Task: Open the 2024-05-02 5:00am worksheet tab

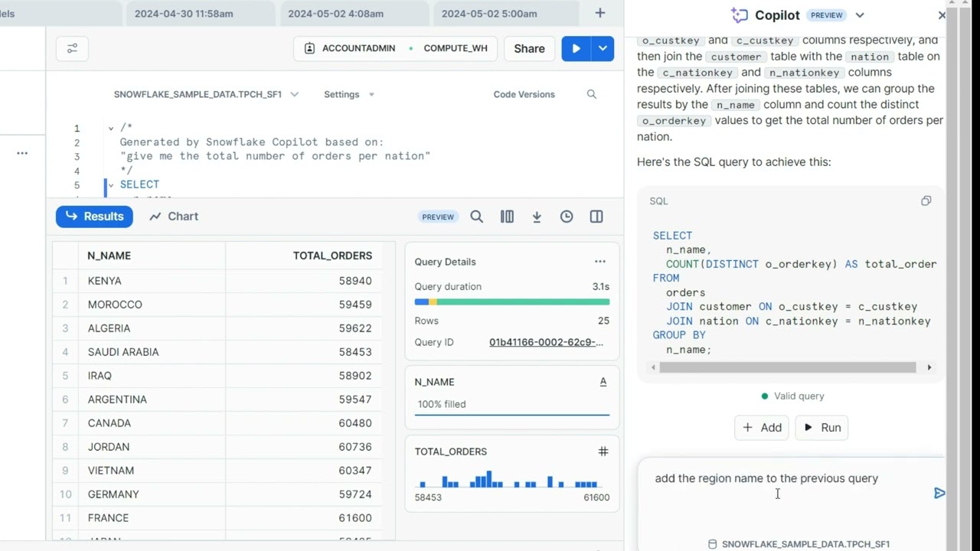Action: click(489, 13)
